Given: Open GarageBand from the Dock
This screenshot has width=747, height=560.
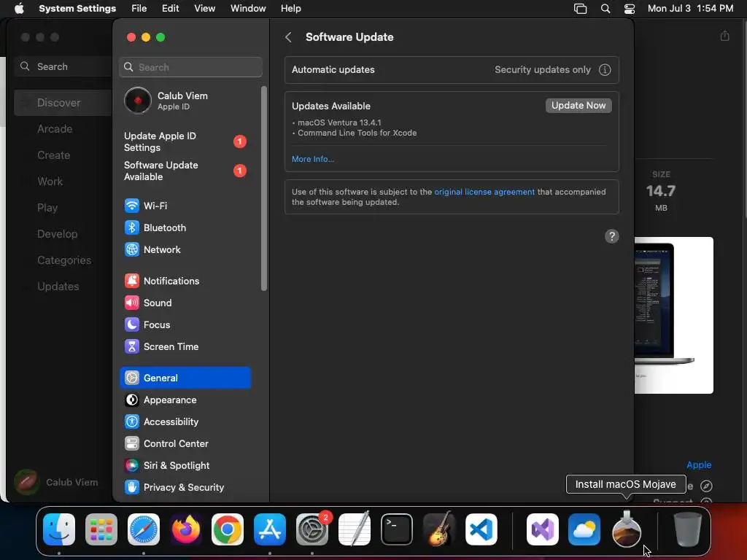Looking at the screenshot, I should point(438,529).
